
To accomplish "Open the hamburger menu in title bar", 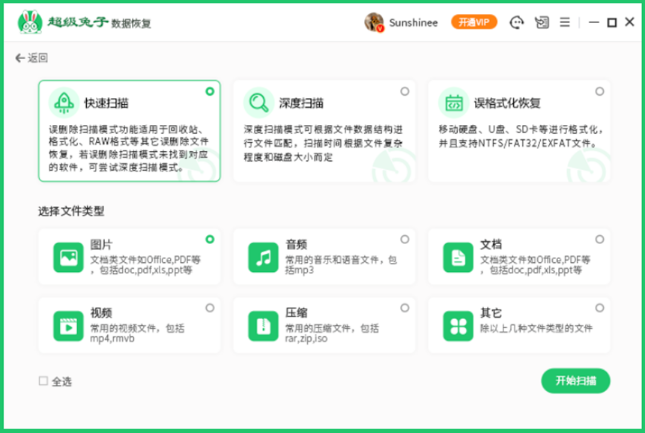I will (565, 22).
